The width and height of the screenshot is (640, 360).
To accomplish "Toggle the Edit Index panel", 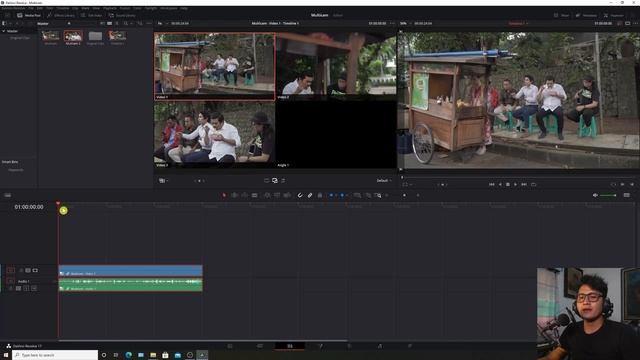I will [91, 15].
